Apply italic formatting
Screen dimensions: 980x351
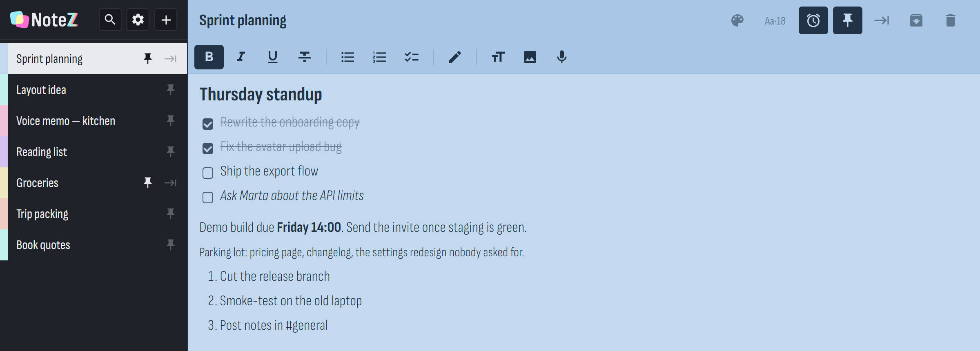point(241,57)
